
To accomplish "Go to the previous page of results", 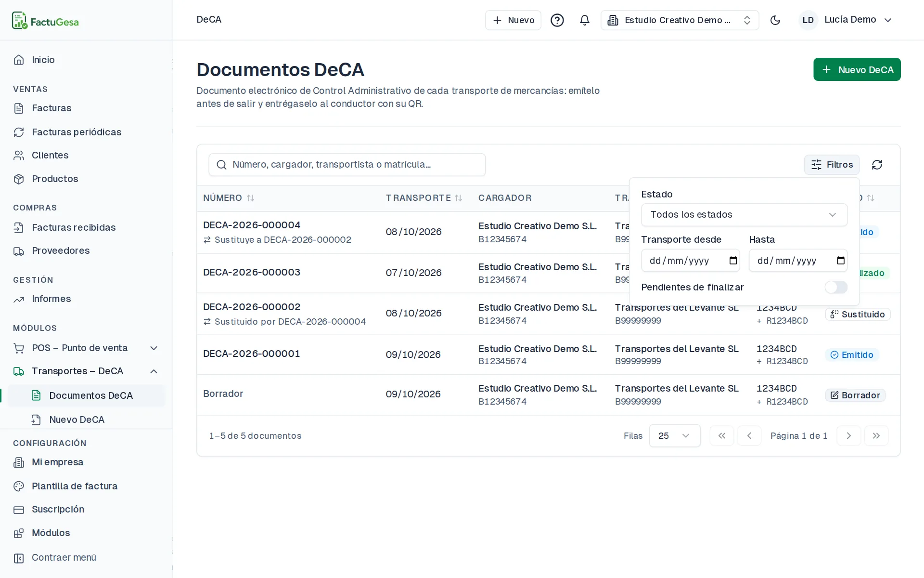I will click(x=749, y=436).
